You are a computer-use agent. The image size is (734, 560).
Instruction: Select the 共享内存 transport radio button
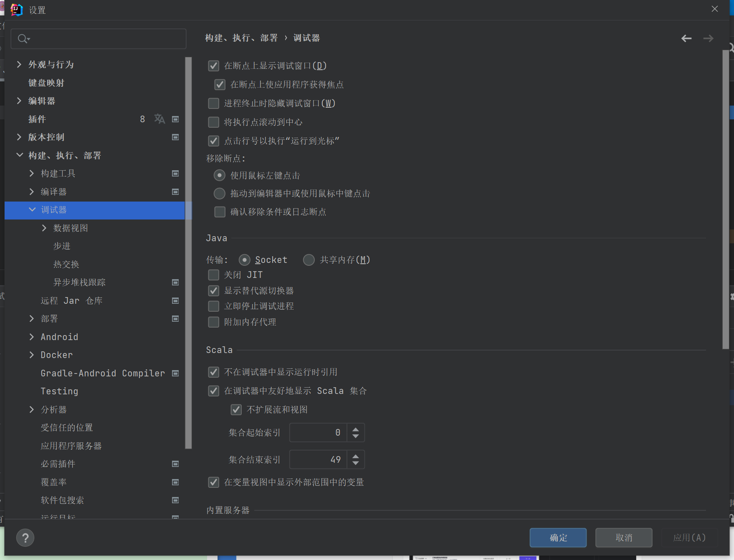click(309, 260)
